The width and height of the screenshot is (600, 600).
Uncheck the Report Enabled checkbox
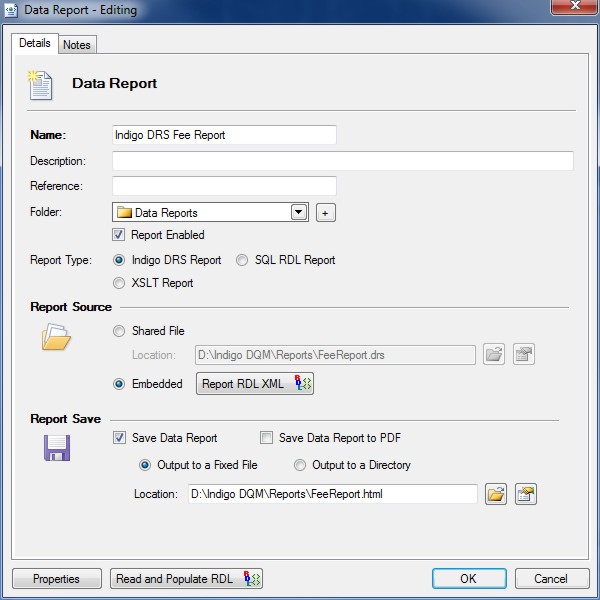pyautogui.click(x=120, y=235)
